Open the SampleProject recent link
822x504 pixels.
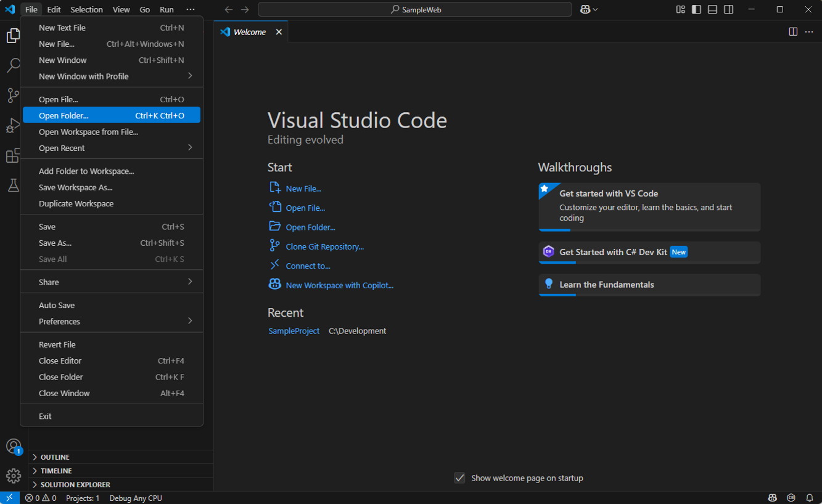click(294, 331)
